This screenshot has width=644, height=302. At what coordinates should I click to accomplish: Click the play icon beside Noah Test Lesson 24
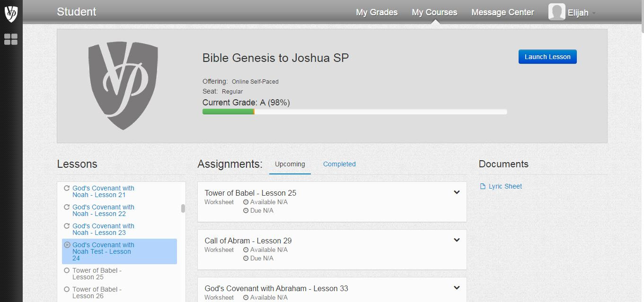tap(67, 245)
